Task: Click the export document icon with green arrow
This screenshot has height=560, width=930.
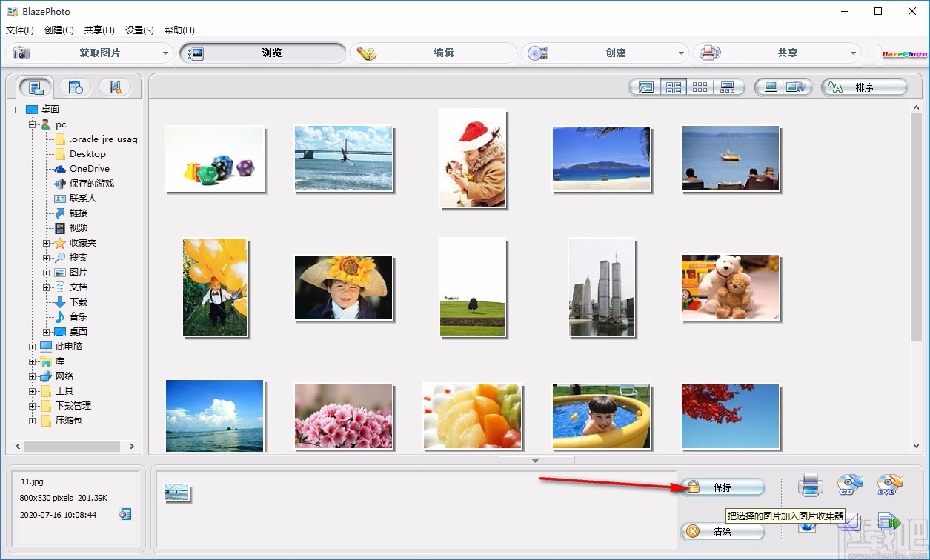Action: pos(889,521)
